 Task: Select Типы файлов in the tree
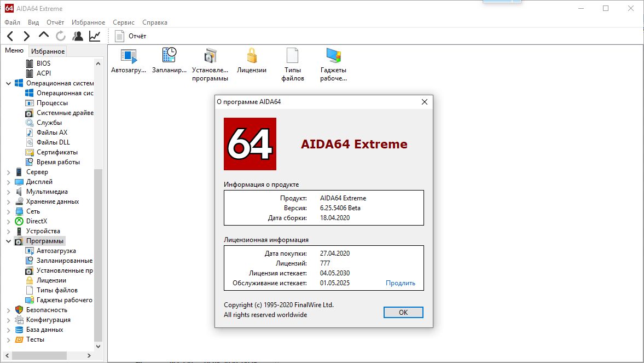pos(51,290)
